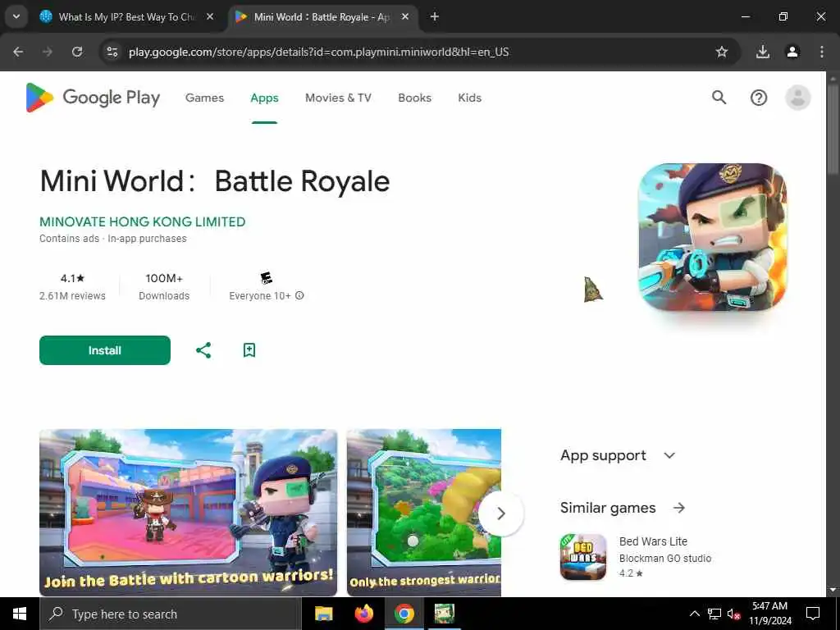The width and height of the screenshot is (840, 630).
Task: Open the notification center icon
Action: point(813,614)
